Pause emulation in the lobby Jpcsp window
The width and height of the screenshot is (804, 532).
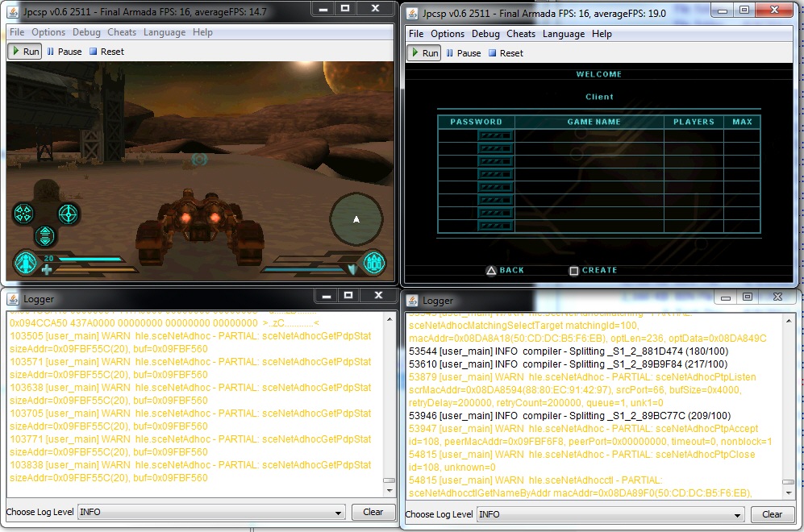(x=464, y=52)
